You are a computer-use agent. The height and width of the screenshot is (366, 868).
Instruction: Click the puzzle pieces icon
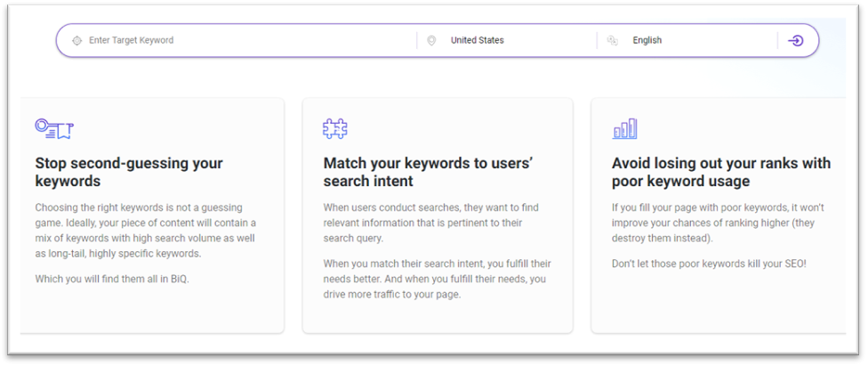pos(335,128)
